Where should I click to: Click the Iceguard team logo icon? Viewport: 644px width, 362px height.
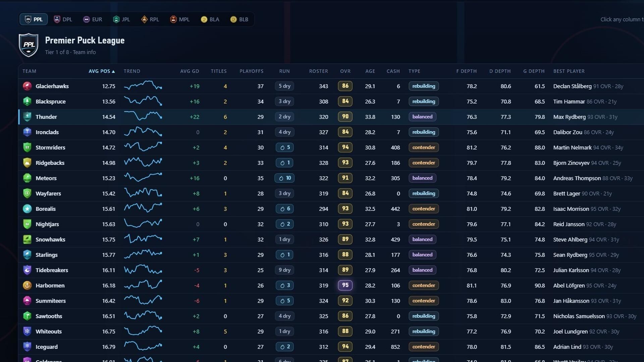coord(27,347)
